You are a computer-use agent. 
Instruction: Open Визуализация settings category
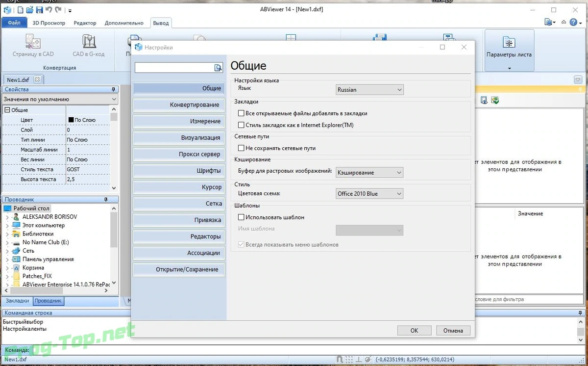pyautogui.click(x=179, y=138)
